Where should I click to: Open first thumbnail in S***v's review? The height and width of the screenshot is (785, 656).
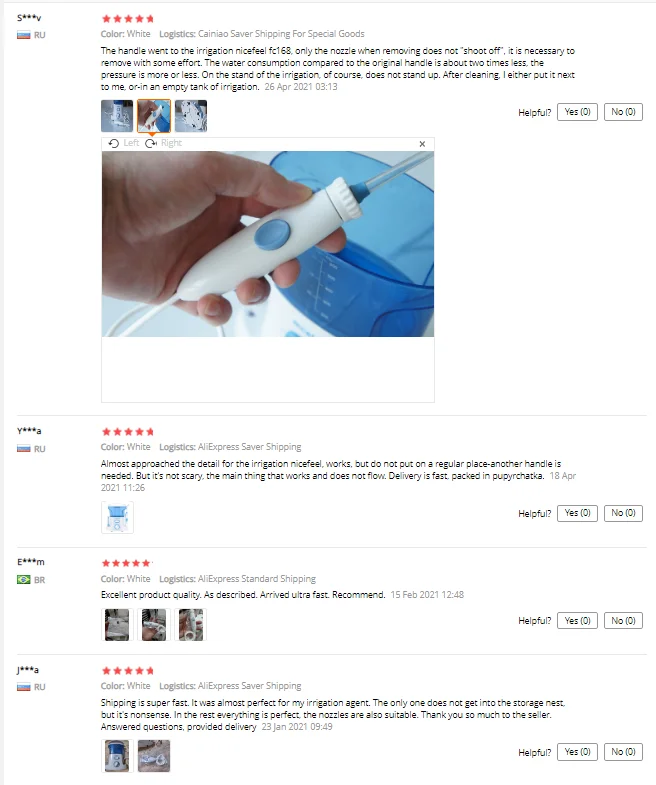[117, 116]
